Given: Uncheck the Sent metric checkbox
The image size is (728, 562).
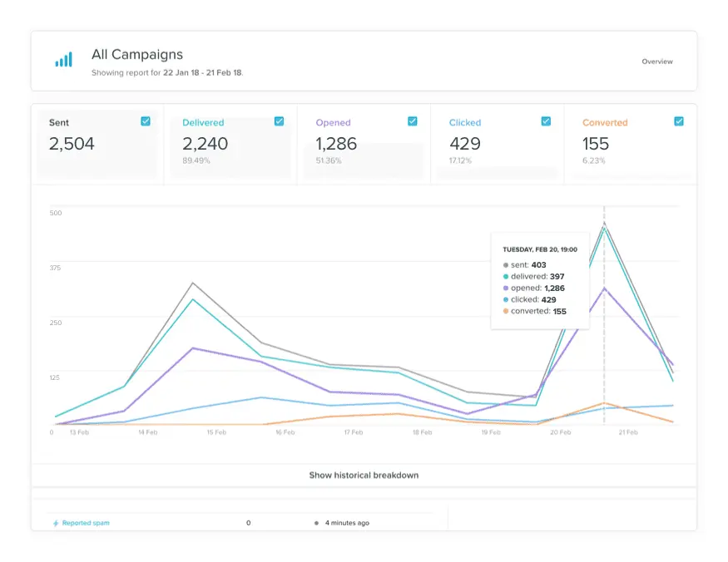Looking at the screenshot, I should [145, 121].
